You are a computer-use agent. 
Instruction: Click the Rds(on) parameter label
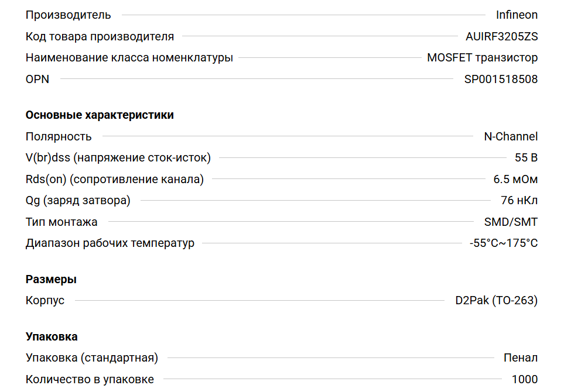click(114, 179)
